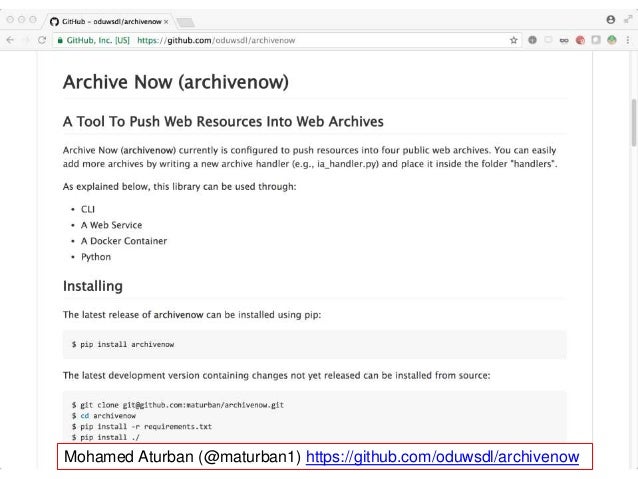Reload the page with refresh icon

[42, 40]
